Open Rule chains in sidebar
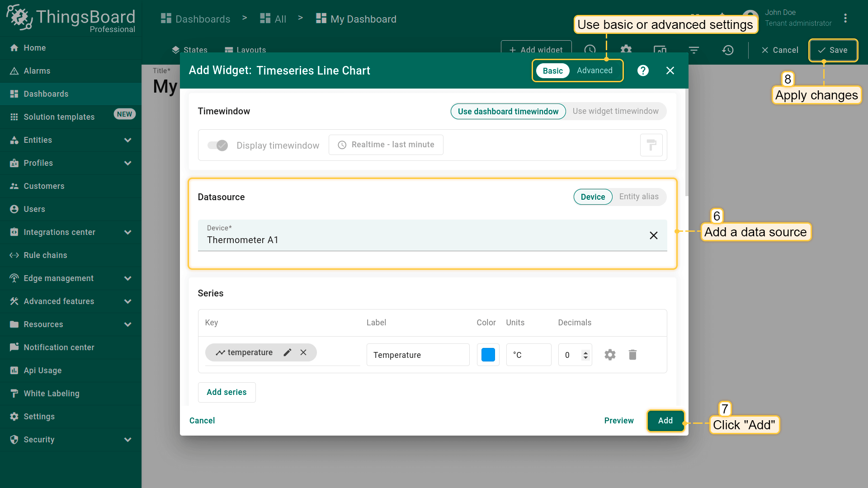The width and height of the screenshot is (868, 488). [x=45, y=255]
